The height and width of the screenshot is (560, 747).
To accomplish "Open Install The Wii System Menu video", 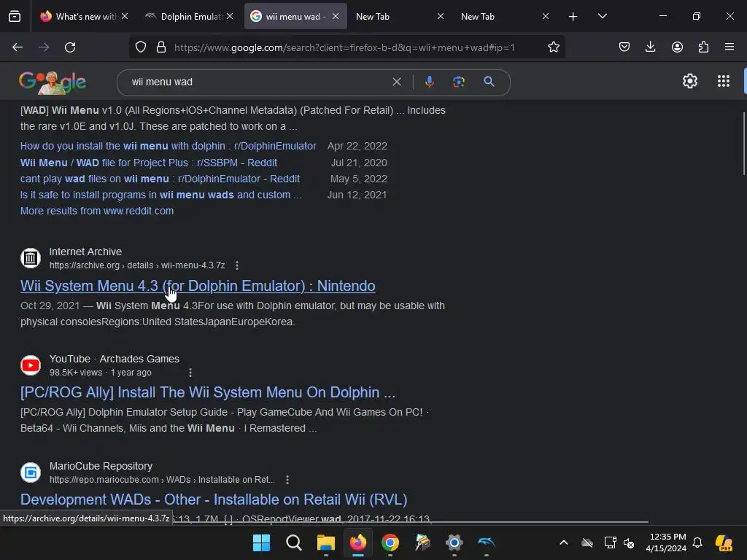I will pos(208,392).
